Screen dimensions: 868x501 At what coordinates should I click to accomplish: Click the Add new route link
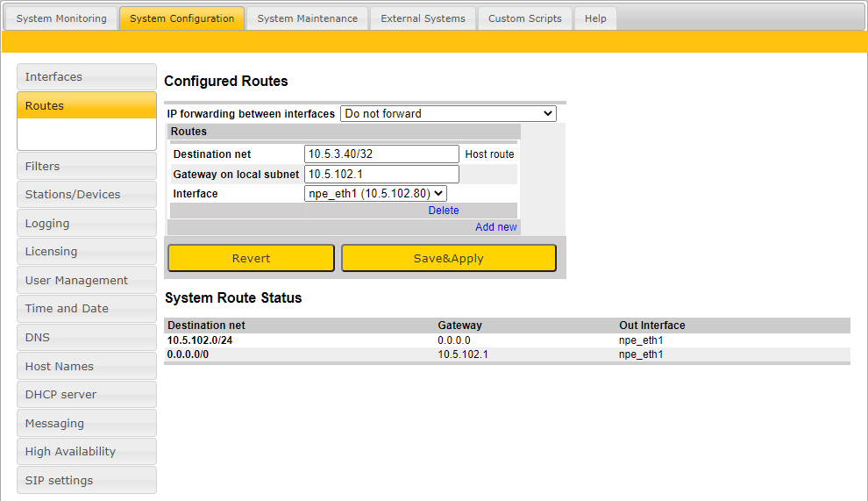pyautogui.click(x=496, y=227)
